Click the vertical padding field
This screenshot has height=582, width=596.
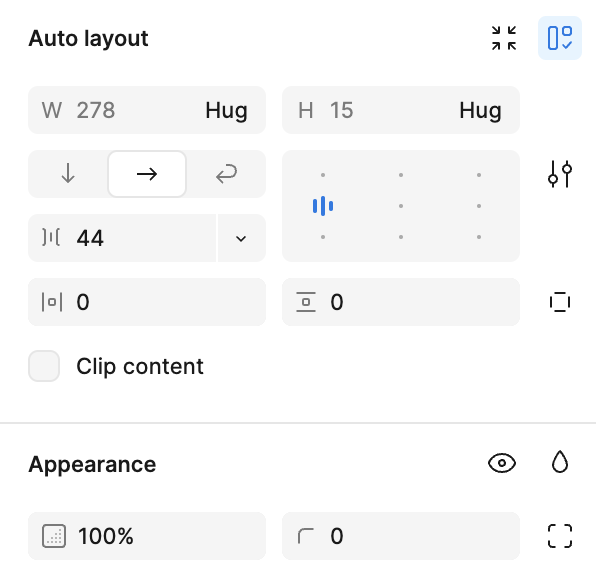(x=401, y=302)
